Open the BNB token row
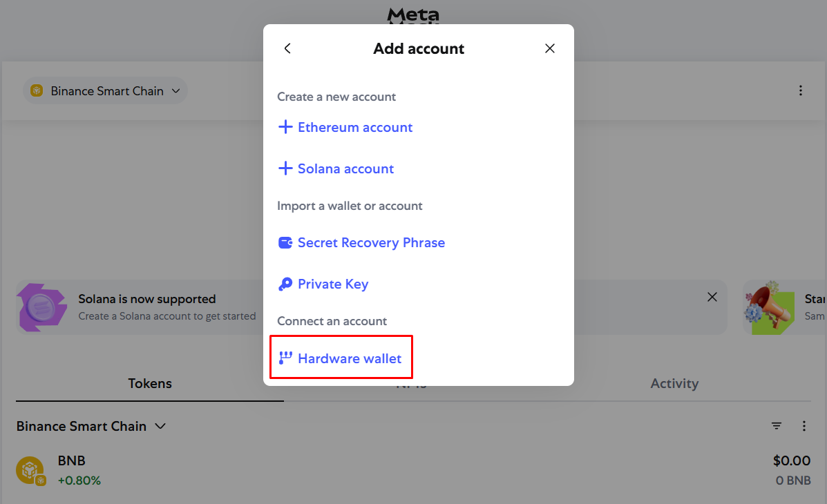The image size is (827, 504). pos(413,470)
